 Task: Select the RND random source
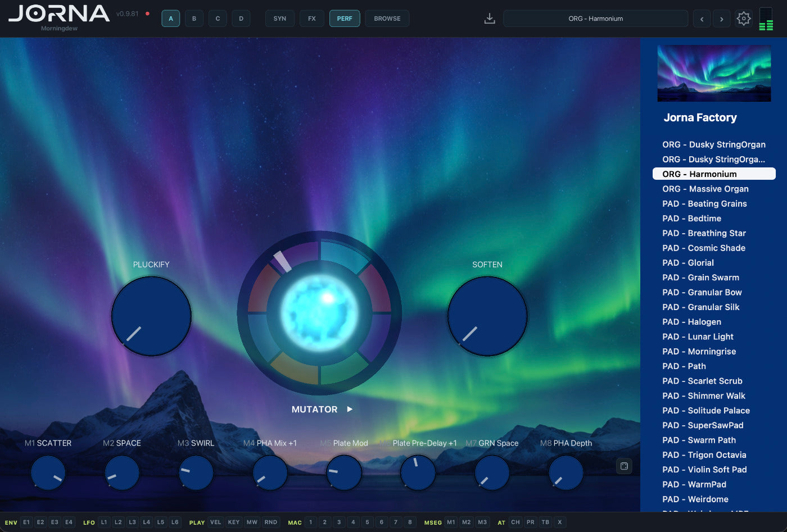271,522
